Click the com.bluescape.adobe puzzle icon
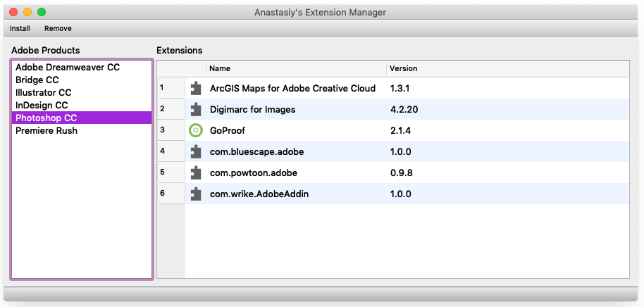644x307 pixels. pyautogui.click(x=196, y=151)
